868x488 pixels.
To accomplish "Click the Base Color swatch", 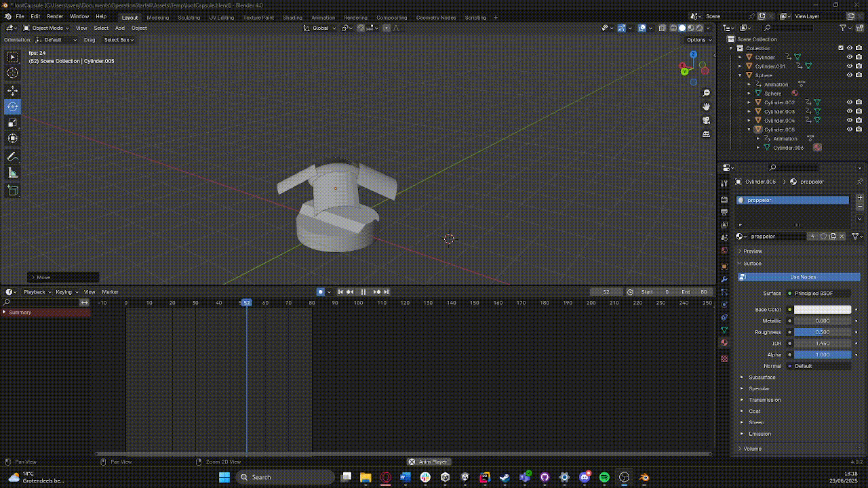I will 822,310.
